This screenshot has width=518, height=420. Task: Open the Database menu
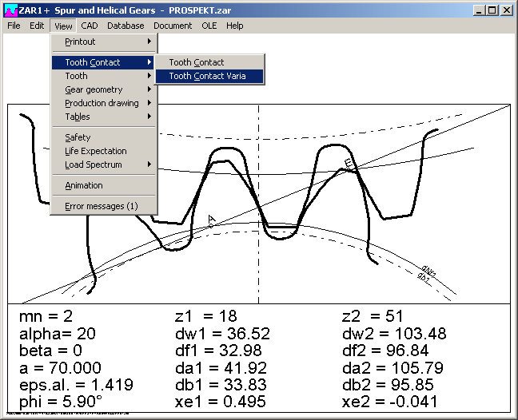(126, 26)
